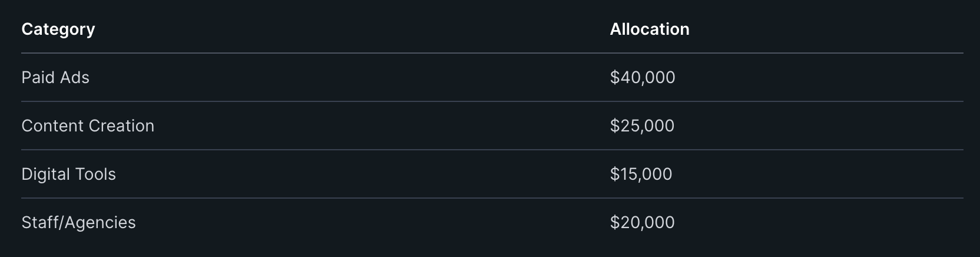Click the word Digital in third row
Image resolution: width=980 pixels, height=257 pixels.
[45, 174]
